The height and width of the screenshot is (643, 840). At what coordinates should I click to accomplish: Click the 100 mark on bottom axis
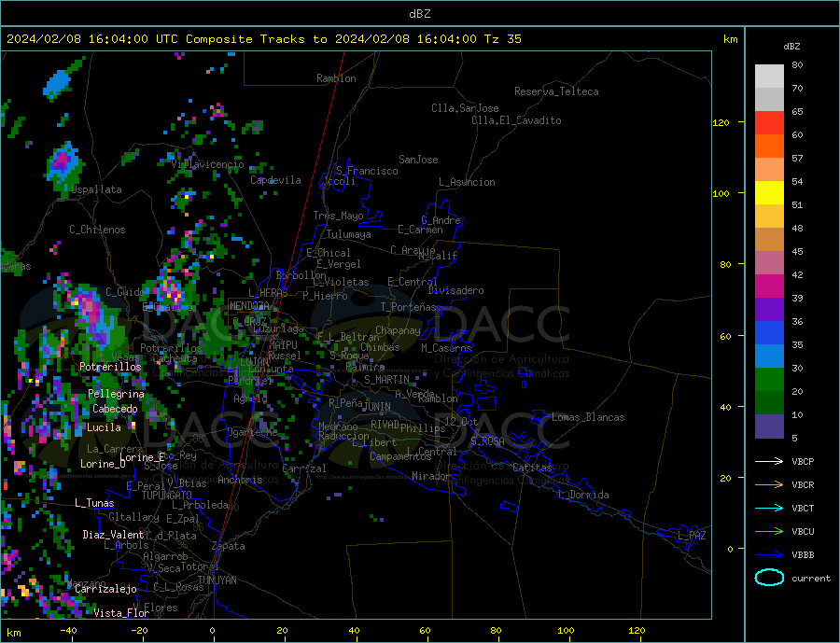click(567, 631)
